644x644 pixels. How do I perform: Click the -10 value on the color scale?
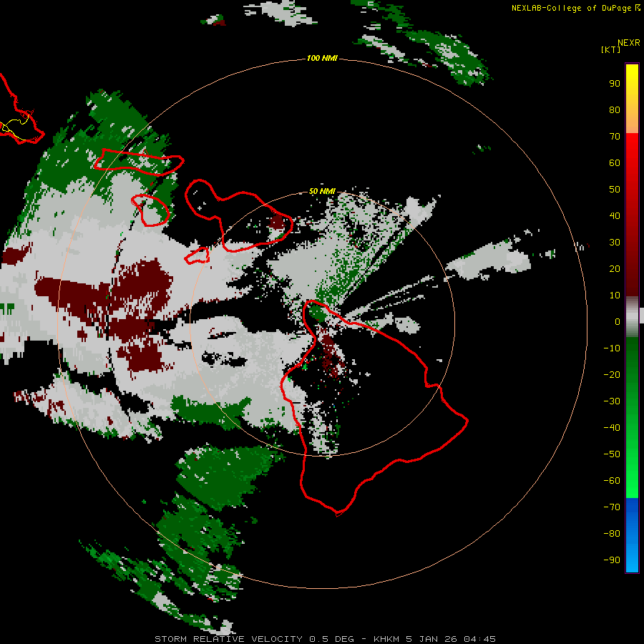[x=612, y=348]
